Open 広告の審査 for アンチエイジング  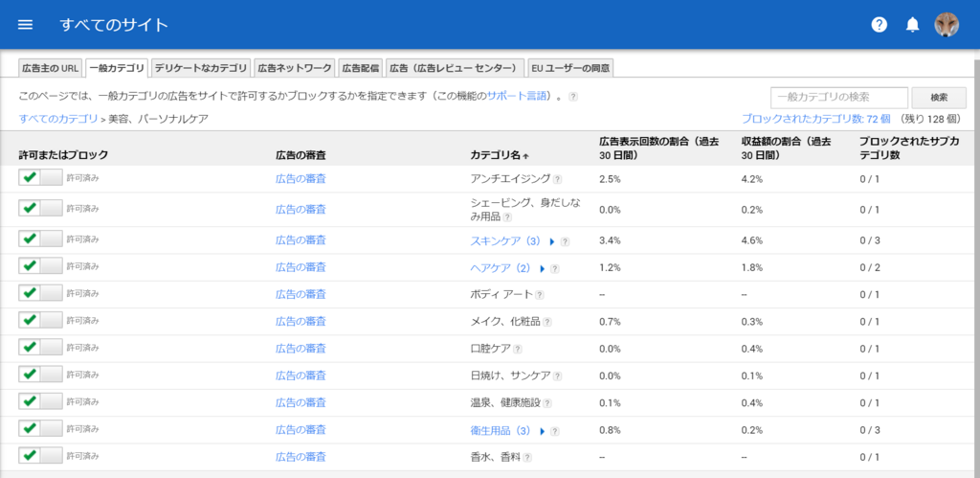click(x=301, y=178)
